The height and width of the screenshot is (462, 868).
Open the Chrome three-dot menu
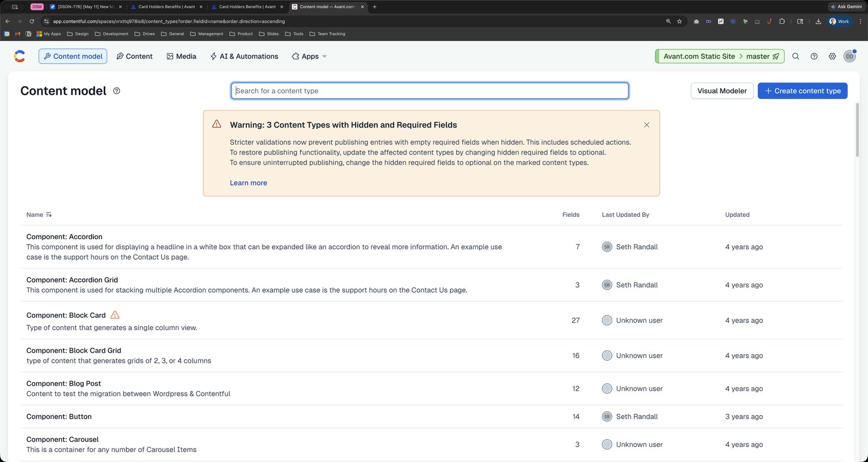pos(860,21)
